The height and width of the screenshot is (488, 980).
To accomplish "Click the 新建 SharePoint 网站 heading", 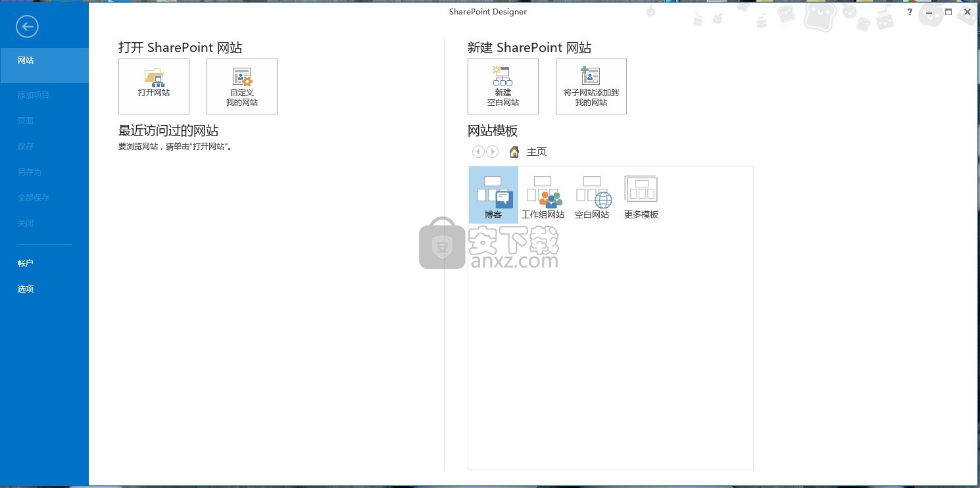I will point(529,47).
